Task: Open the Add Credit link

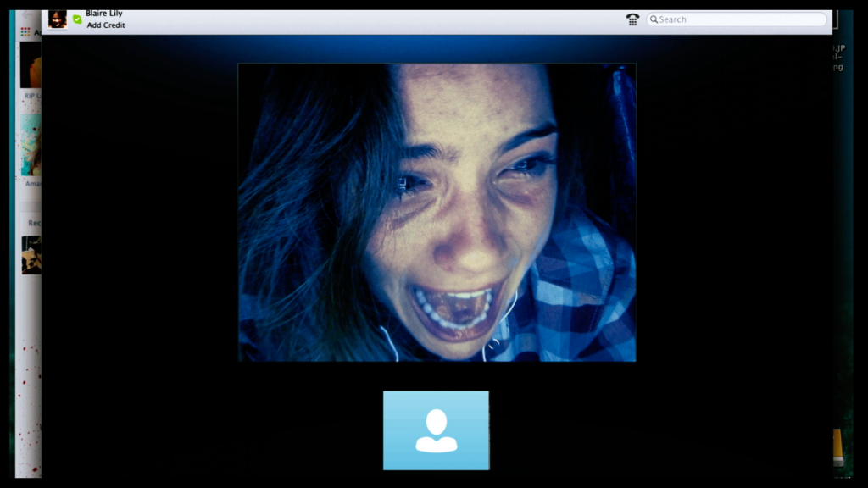Action: [x=106, y=25]
